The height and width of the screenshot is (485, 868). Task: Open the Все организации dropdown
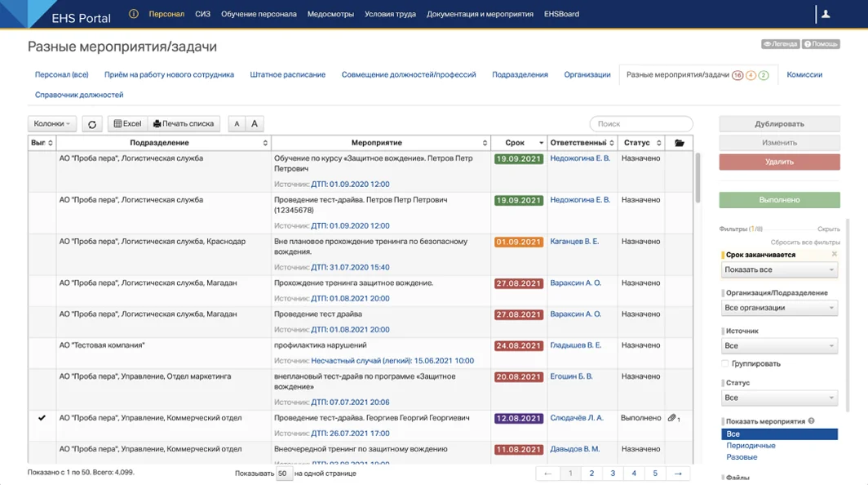point(779,308)
